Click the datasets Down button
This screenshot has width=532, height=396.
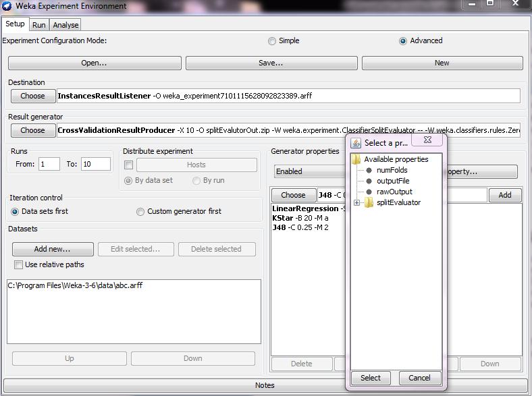pos(192,359)
